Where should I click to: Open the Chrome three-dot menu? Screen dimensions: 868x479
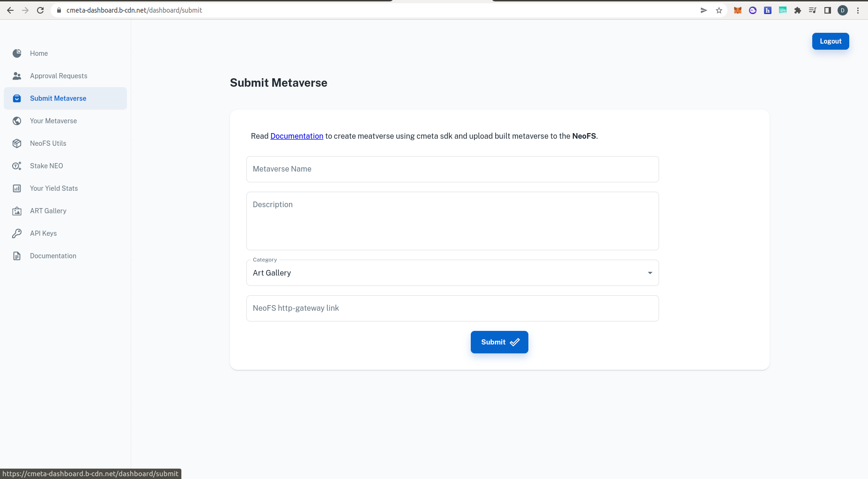point(858,10)
